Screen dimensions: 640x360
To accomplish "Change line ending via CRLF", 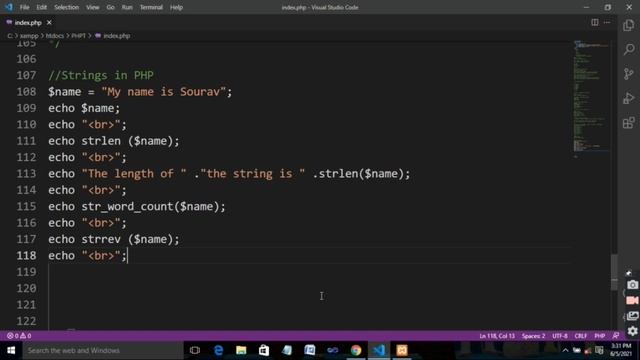I will [x=581, y=336].
